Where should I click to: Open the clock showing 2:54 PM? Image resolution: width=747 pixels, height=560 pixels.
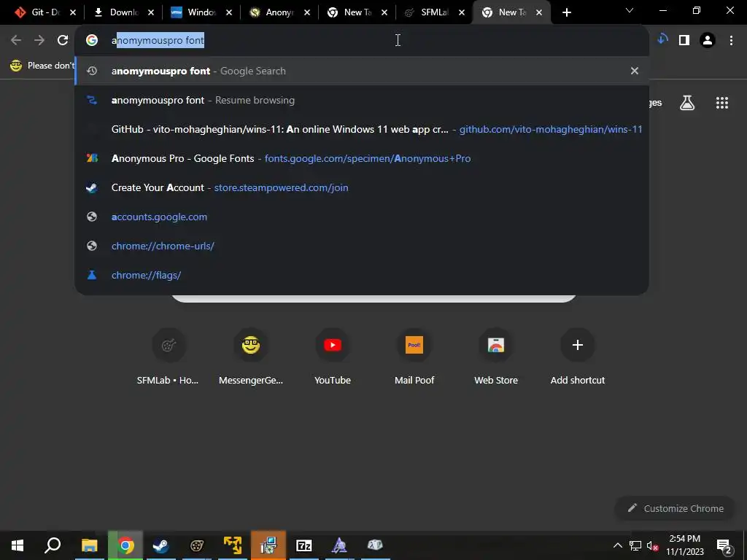pos(684,545)
